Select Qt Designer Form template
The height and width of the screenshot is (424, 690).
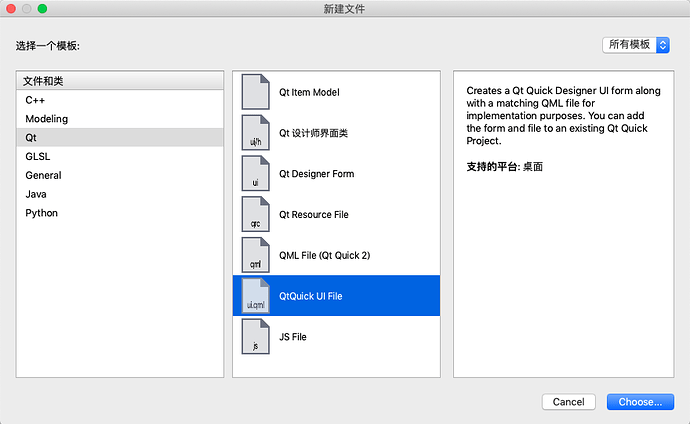coord(336,173)
